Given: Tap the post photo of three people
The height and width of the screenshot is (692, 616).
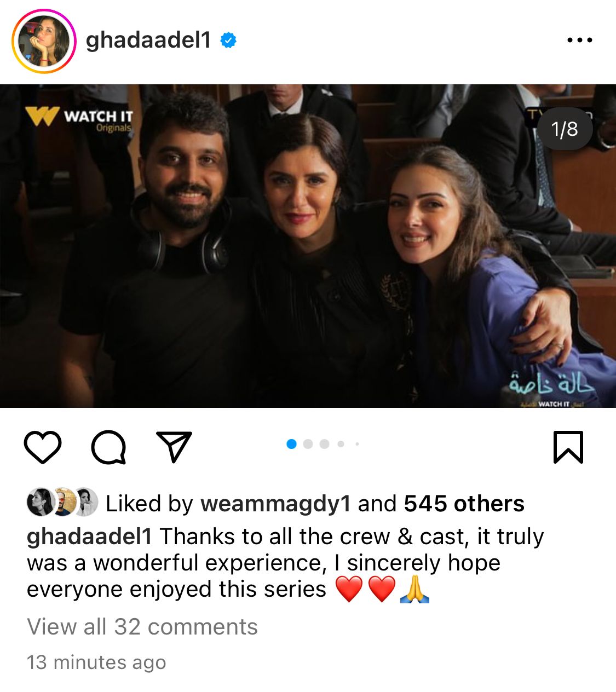Looking at the screenshot, I should pos(308,246).
